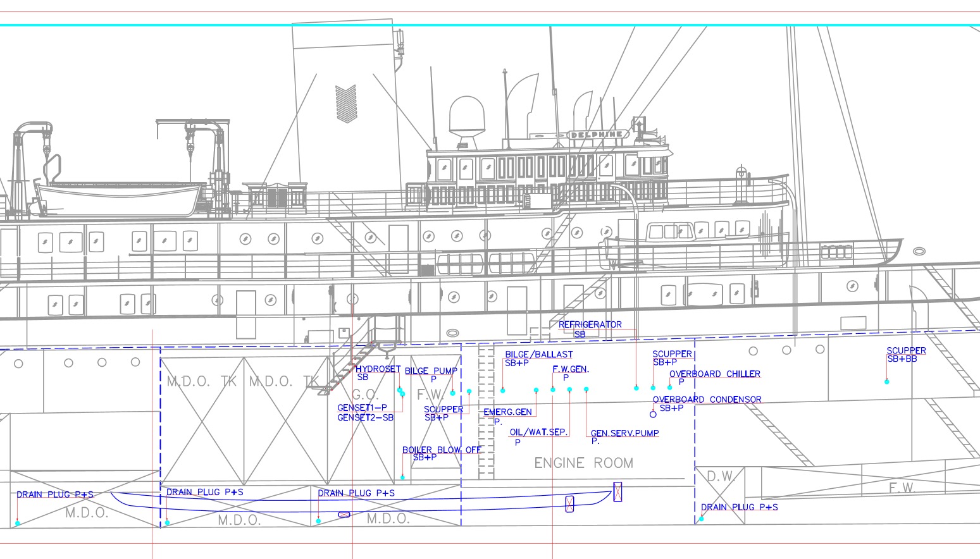Select the EMERG.GEN label
980x559 pixels.
coord(507,412)
